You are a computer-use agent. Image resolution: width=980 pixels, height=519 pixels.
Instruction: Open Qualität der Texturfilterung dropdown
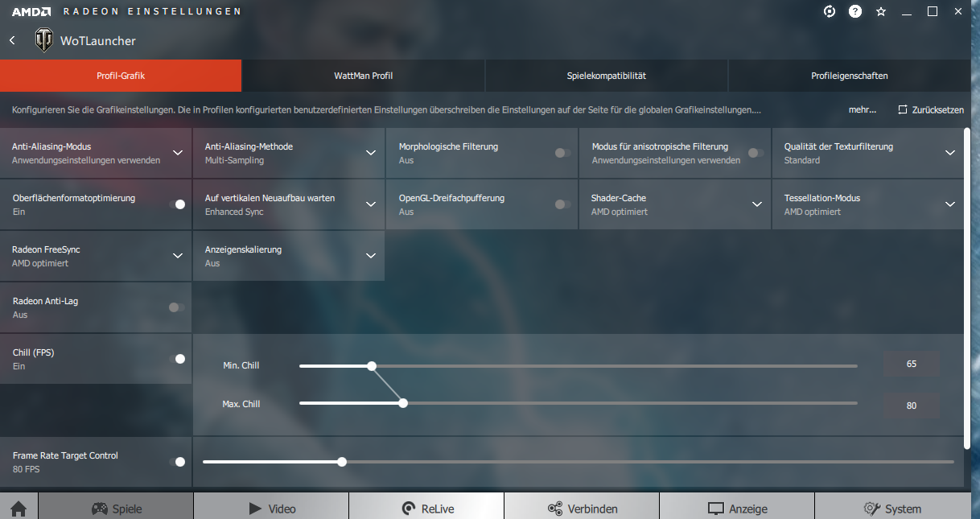[x=950, y=153]
